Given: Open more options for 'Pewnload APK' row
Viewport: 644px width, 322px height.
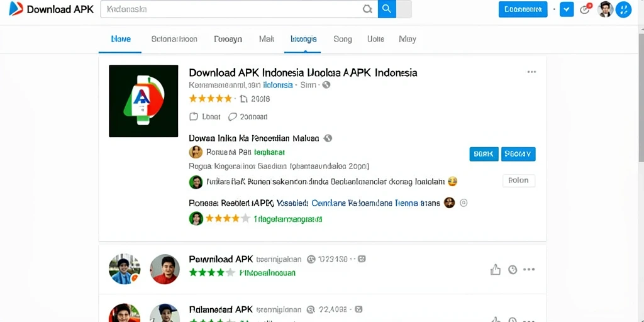Looking at the screenshot, I should click(x=529, y=269).
